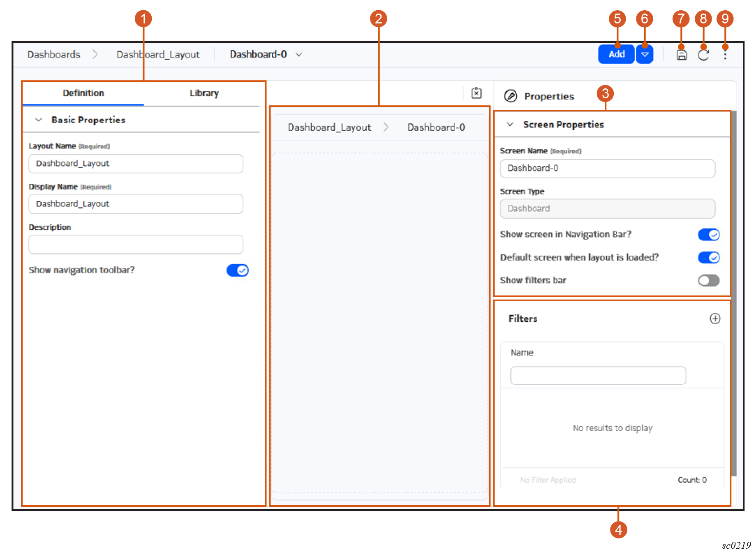Toggle Default screen when layout is loaded switch

point(709,258)
